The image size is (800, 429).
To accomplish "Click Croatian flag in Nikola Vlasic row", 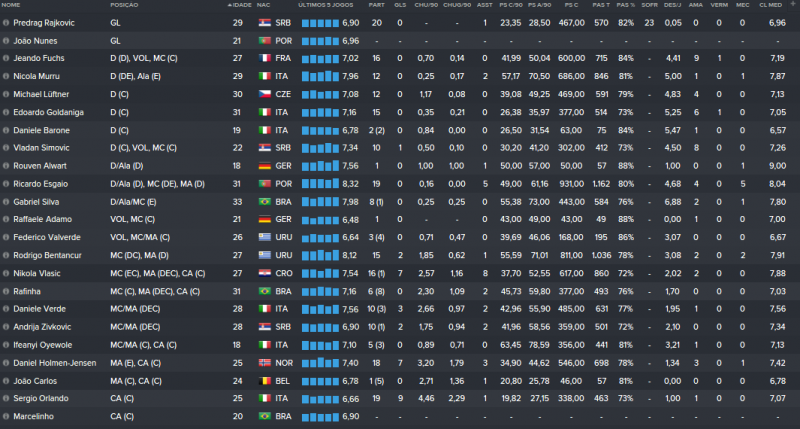I will pos(264,273).
